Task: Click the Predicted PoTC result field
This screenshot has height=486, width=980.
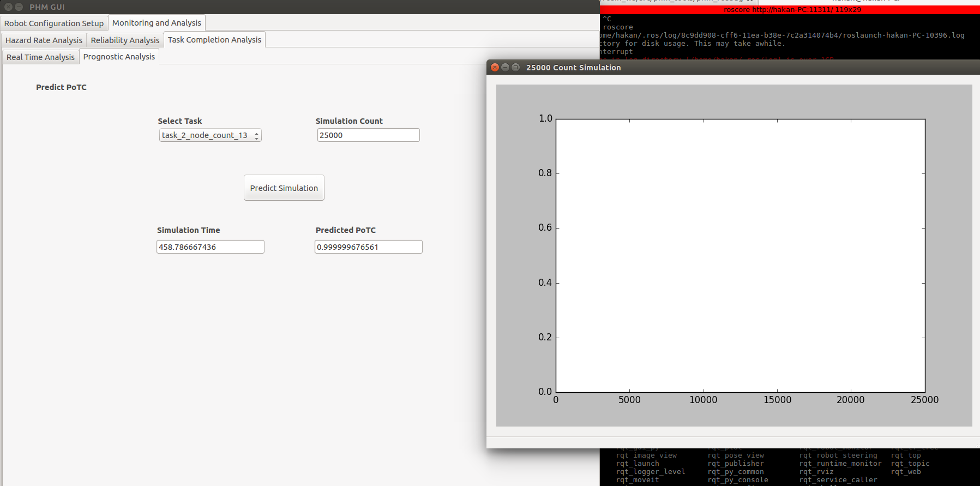Action: pyautogui.click(x=368, y=247)
